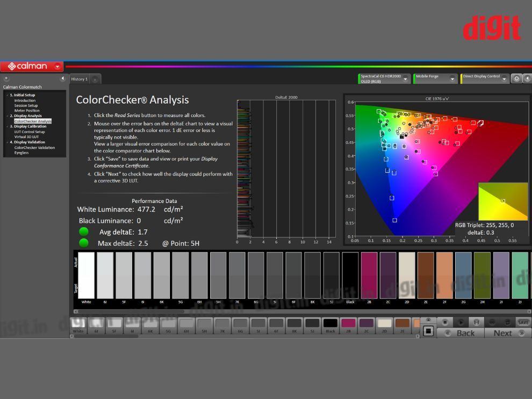
Task: Collapse the workflow side panel arrow
Action: pyautogui.click(x=62, y=78)
